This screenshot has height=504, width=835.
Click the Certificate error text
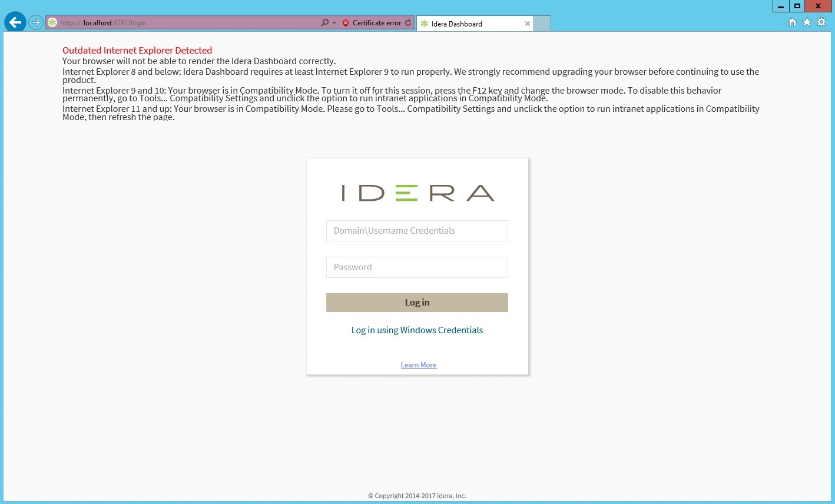tap(377, 23)
